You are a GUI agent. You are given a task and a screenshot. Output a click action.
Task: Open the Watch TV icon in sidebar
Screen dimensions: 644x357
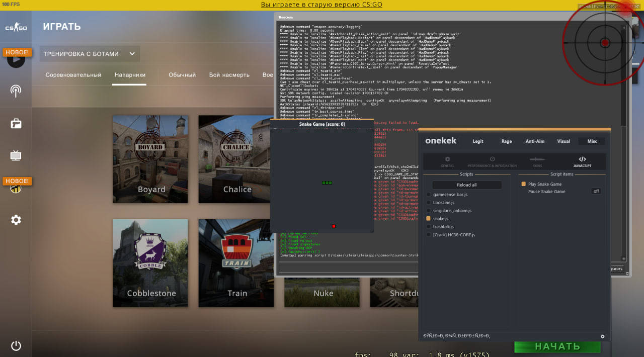(x=16, y=155)
